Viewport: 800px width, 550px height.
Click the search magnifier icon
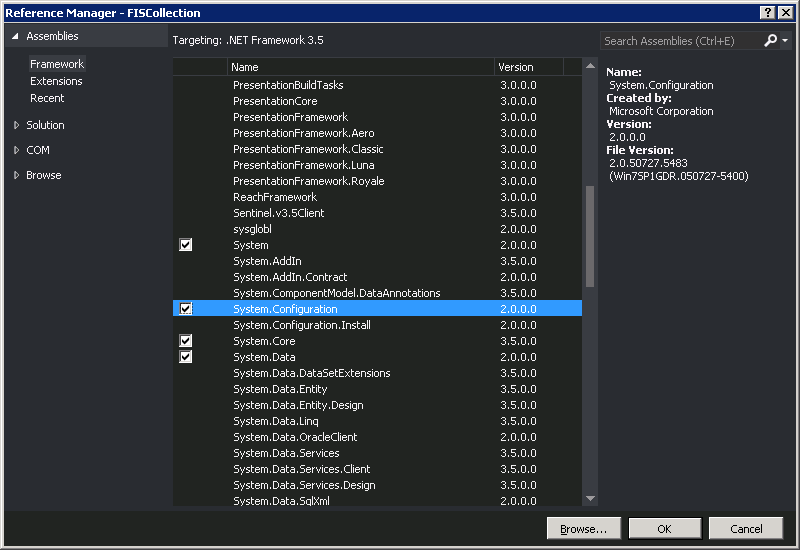click(770, 40)
